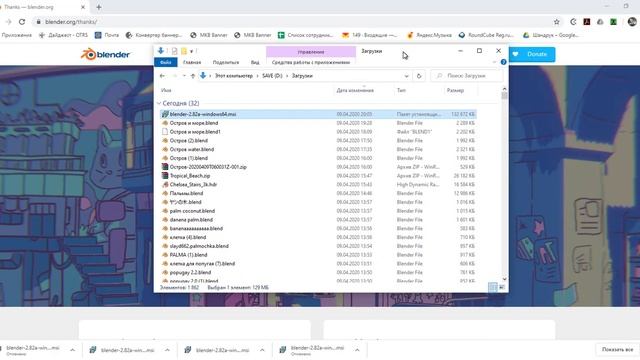
Task: Select the Tropical_Beach.zip archive
Action: pyautogui.click(x=318, y=176)
